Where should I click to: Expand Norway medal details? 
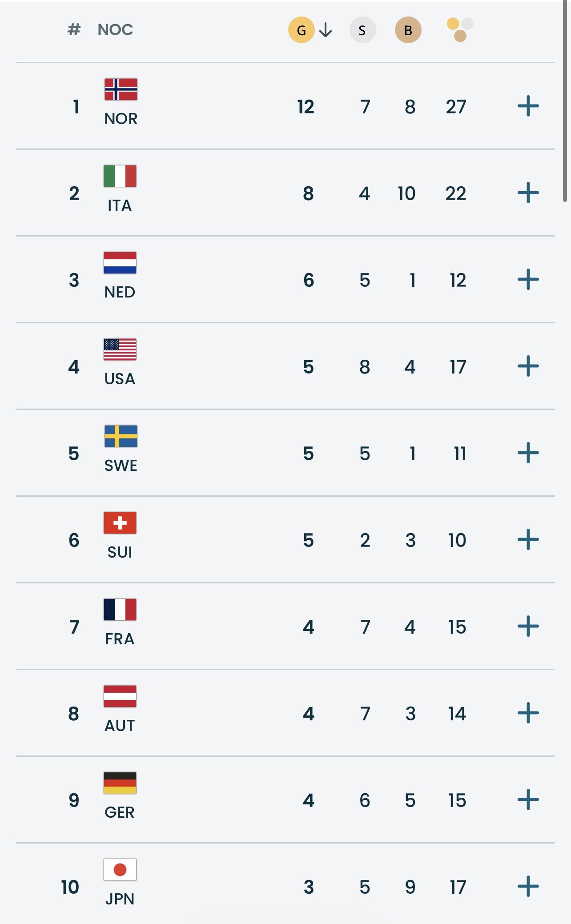click(528, 106)
